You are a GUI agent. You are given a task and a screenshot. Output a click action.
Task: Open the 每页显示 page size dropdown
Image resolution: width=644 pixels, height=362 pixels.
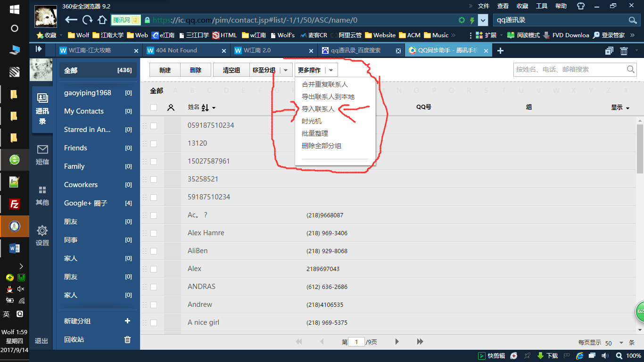(621, 343)
